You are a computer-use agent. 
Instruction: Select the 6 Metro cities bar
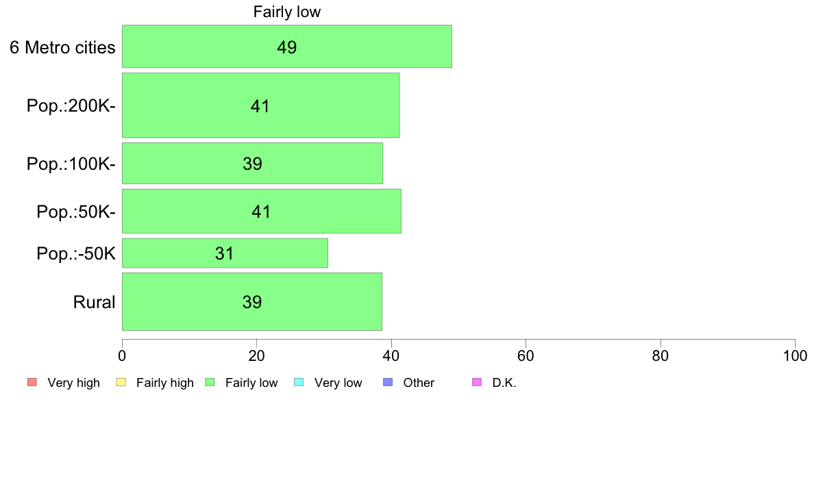(x=287, y=46)
